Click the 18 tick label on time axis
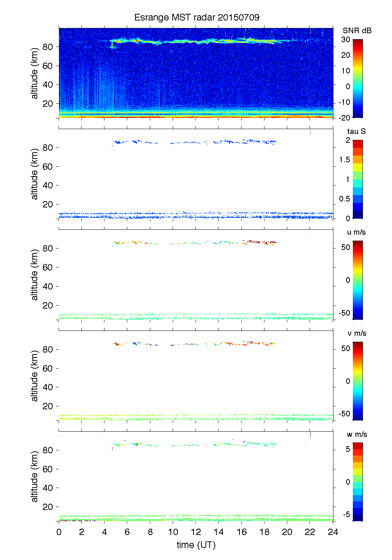Viewport: 392px width, 560px height. (x=264, y=532)
